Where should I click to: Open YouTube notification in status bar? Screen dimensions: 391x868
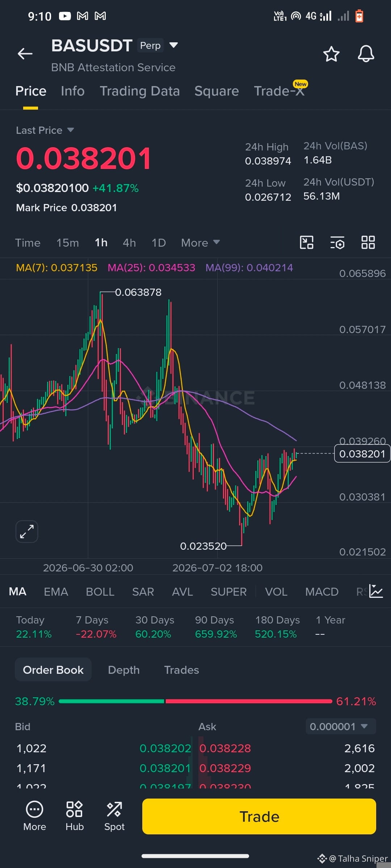[x=65, y=16]
